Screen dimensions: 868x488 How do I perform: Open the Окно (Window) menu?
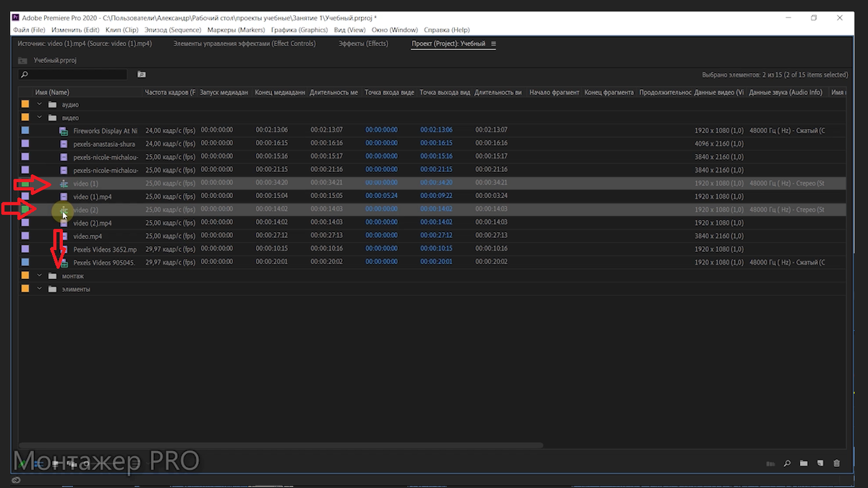click(395, 30)
